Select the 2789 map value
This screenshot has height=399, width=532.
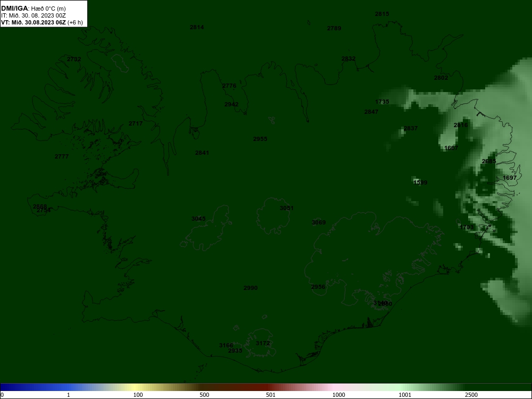[334, 28]
